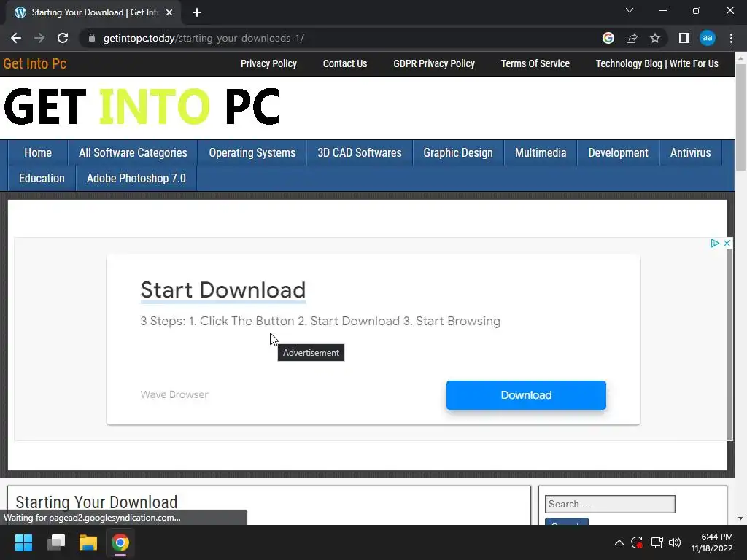Click the forward navigation arrow
Viewport: 747px width, 560px height.
coord(39,38)
